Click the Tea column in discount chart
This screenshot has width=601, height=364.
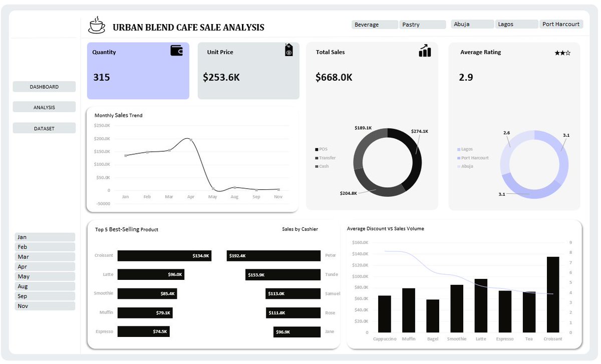(x=529, y=312)
